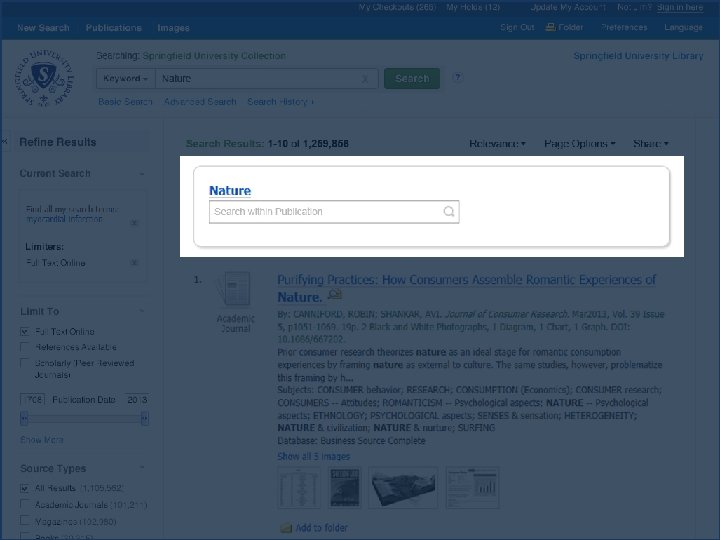The image size is (720, 540).
Task: Click New Search in the top menu
Action: coord(43,28)
